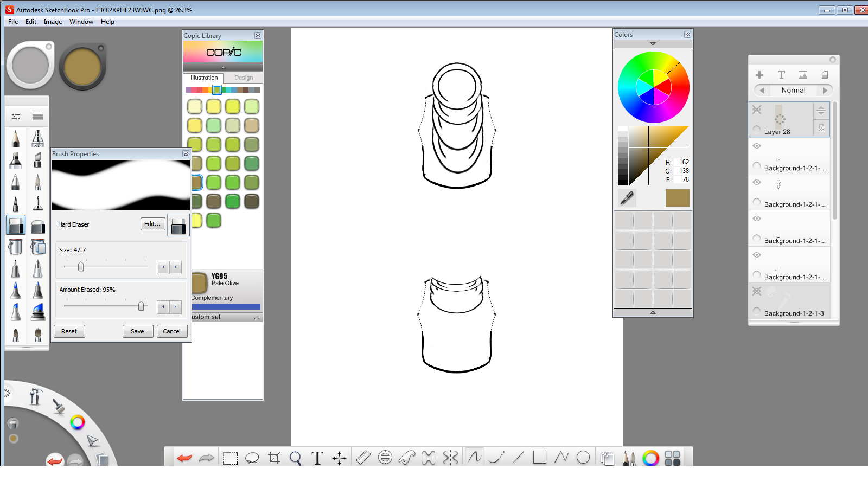Hide the fourth Background-1-2-1 layer

757,255
